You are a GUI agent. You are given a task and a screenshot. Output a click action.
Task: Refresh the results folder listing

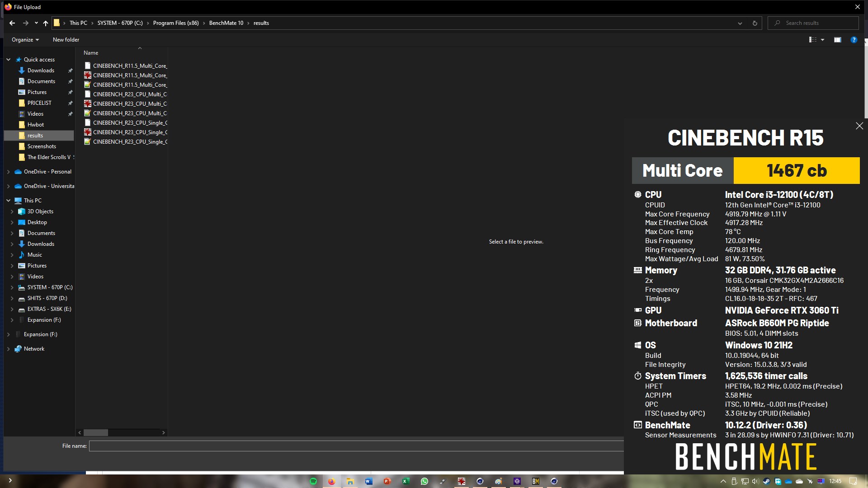coord(755,23)
